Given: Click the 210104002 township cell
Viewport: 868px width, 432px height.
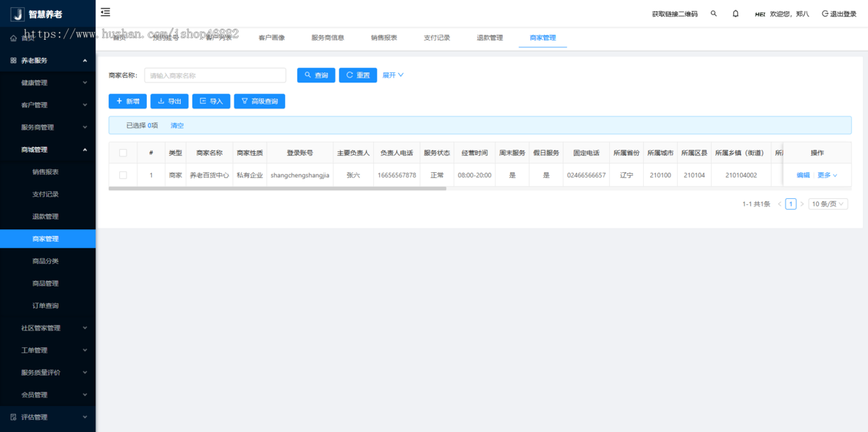Looking at the screenshot, I should coord(741,175).
